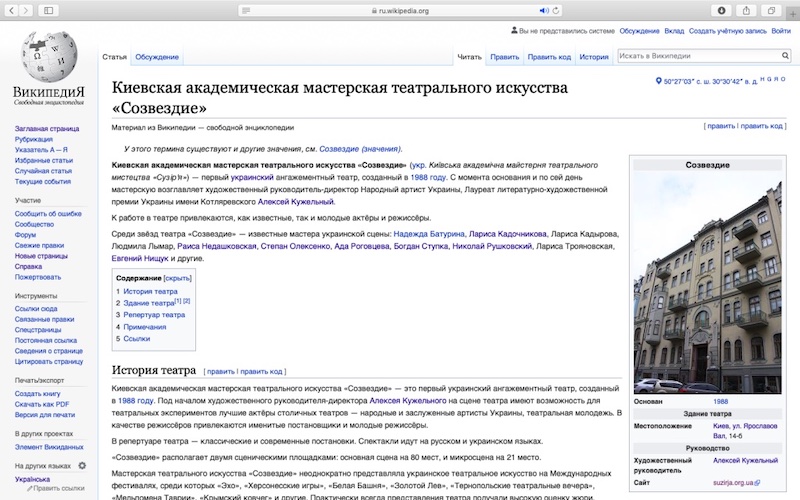Image resolution: width=800 pixels, height=500 pixels.
Task: Open Рубрикация in the sidebar
Action: [34, 139]
